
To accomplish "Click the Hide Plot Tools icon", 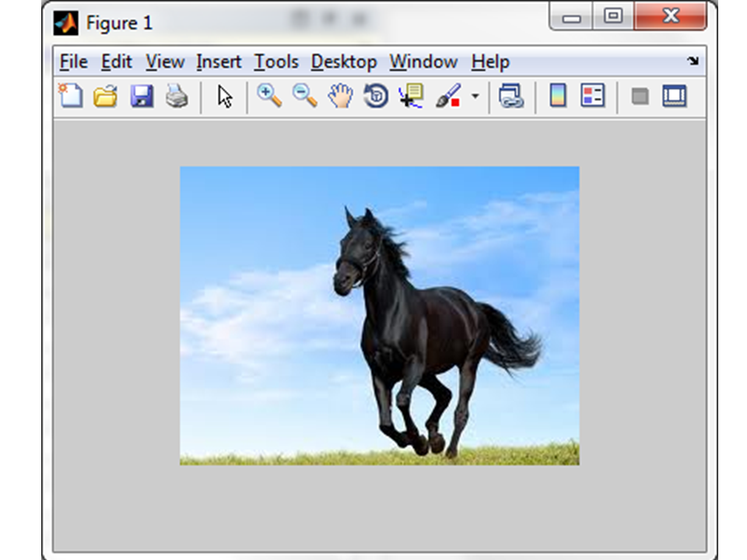I will tap(640, 96).
